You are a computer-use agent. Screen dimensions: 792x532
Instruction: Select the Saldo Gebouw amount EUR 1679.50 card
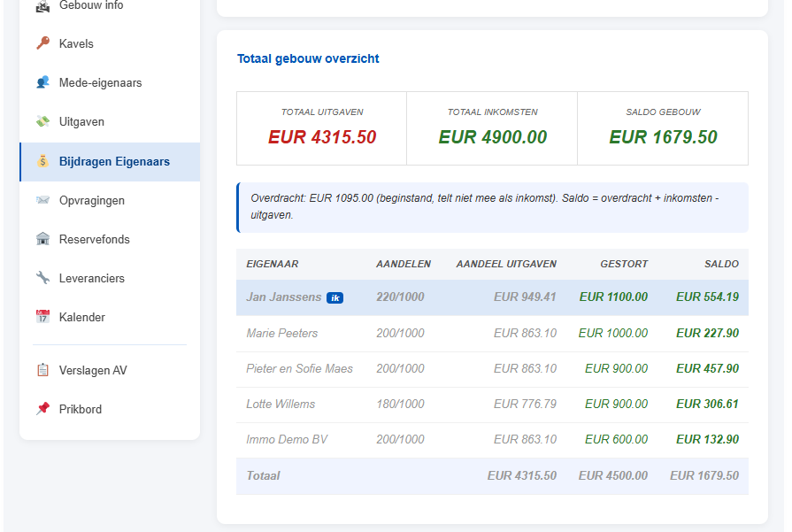(x=663, y=128)
